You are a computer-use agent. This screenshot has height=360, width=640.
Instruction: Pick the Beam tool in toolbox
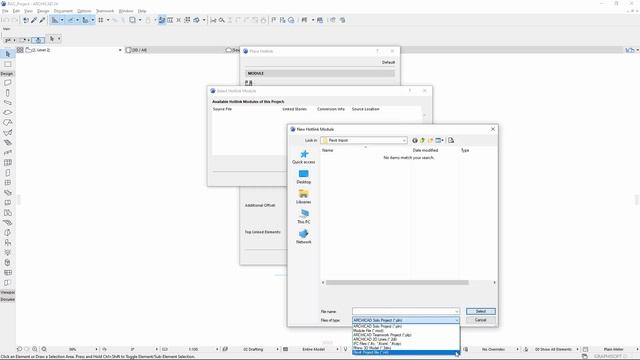pyautogui.click(x=7, y=102)
